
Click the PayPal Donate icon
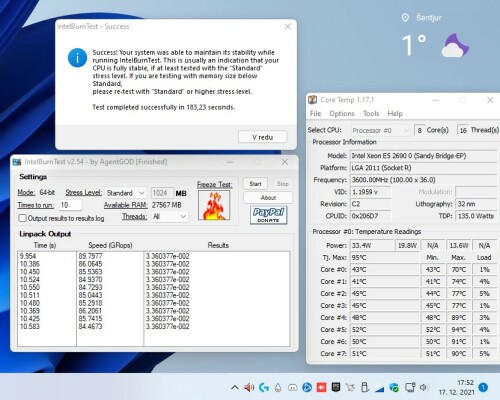point(268,215)
